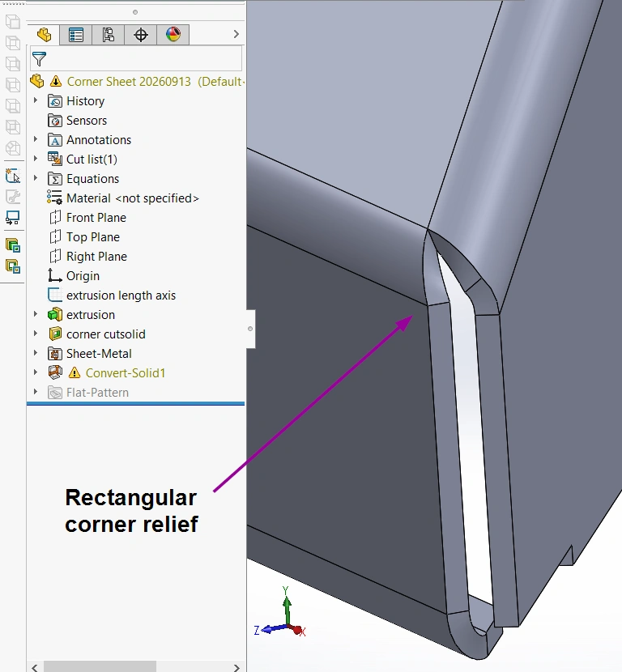Image resolution: width=622 pixels, height=672 pixels.
Task: Open the FeatureManager design tree tab
Action: [x=44, y=35]
